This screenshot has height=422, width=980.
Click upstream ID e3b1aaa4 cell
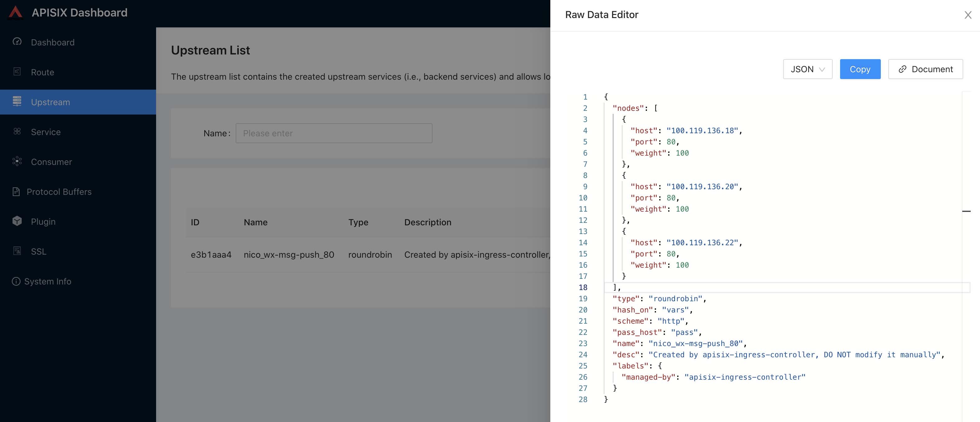coord(211,255)
